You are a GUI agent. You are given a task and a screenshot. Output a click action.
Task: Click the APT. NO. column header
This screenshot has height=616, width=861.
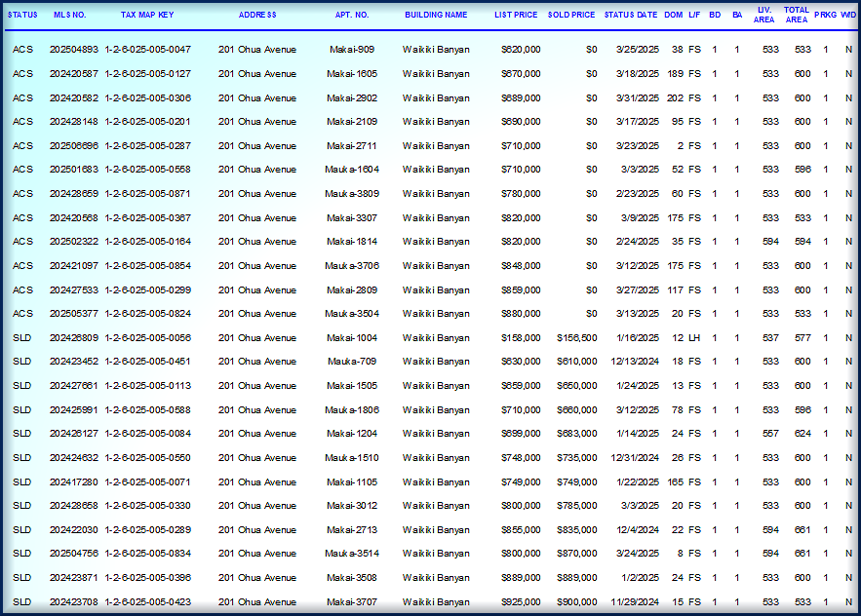[x=352, y=15]
